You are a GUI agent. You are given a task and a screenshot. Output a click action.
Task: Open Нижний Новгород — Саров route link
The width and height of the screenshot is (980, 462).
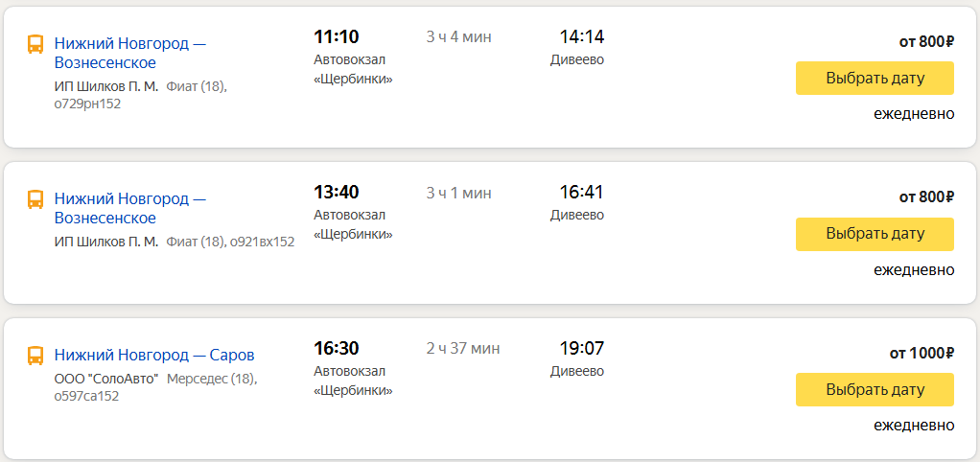click(154, 356)
